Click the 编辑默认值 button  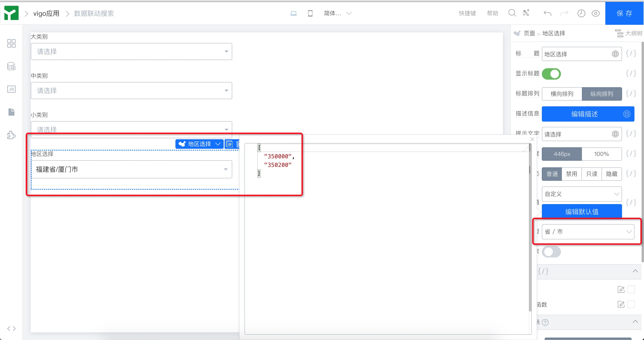pyautogui.click(x=581, y=212)
